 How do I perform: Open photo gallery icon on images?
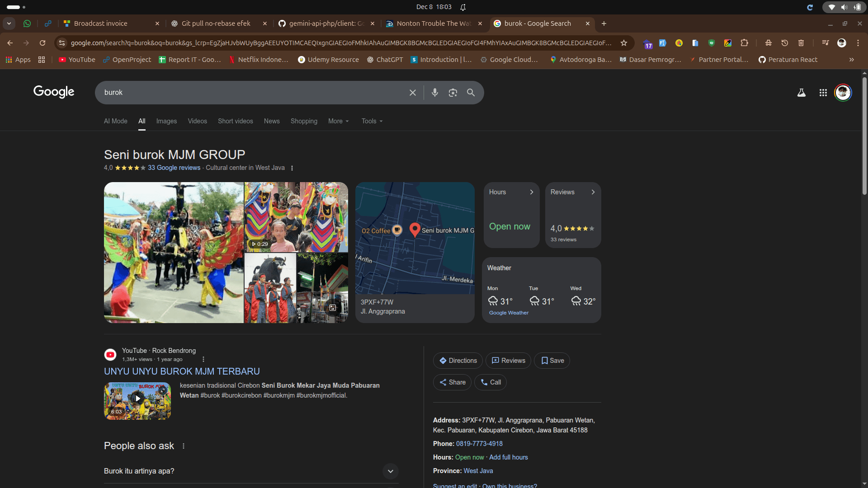pyautogui.click(x=333, y=308)
